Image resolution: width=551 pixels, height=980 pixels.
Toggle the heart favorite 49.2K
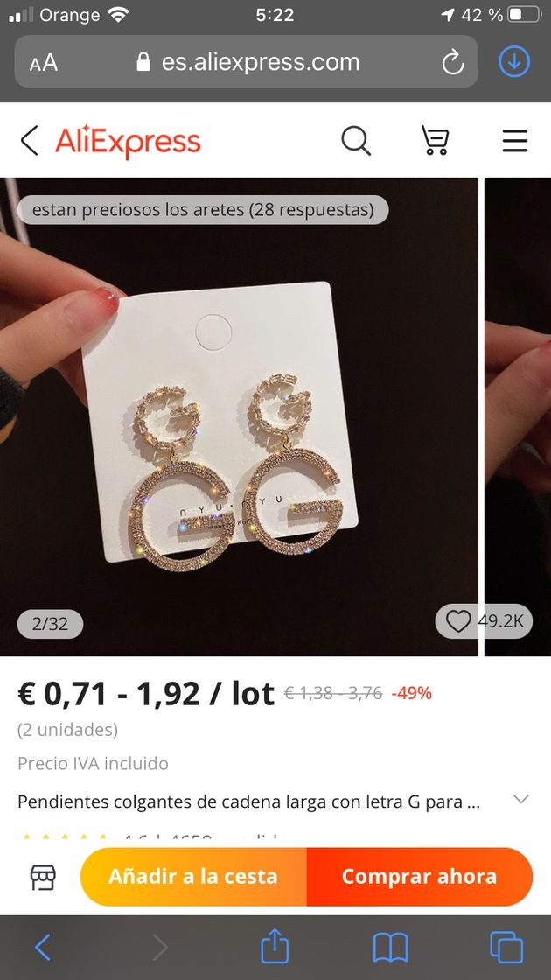tap(484, 621)
